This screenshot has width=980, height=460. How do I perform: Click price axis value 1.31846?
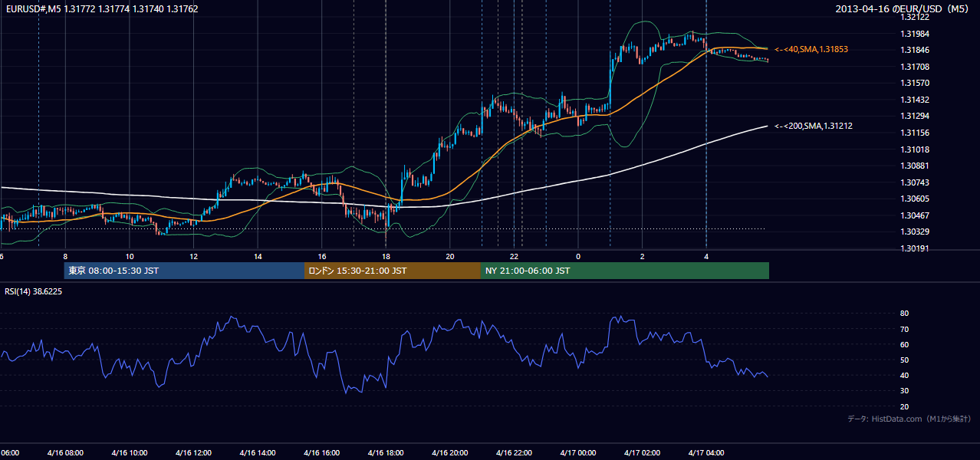[915, 50]
